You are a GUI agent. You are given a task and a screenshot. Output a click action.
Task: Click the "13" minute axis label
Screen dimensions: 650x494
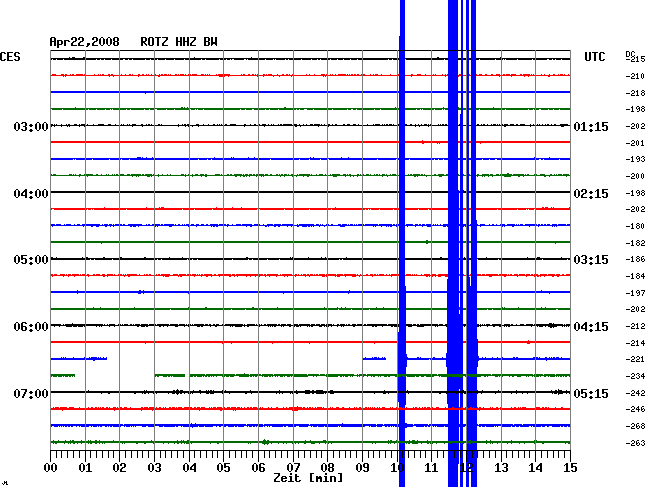[501, 468]
